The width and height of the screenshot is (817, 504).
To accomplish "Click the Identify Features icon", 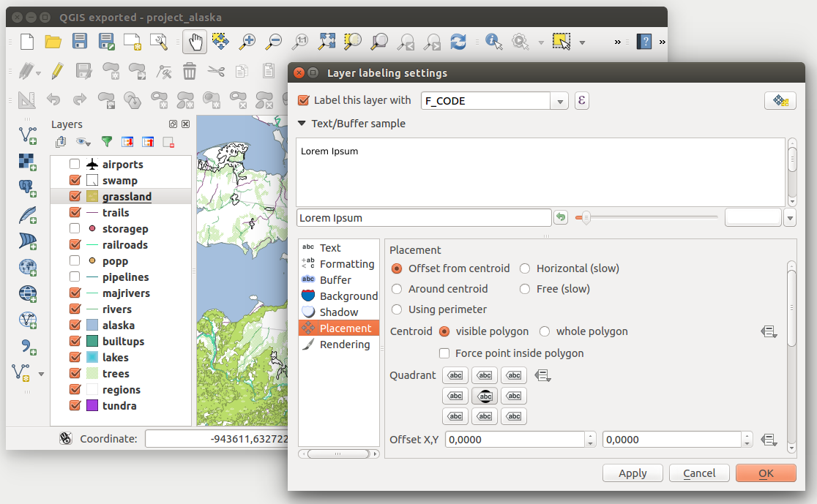I will pyautogui.click(x=494, y=42).
